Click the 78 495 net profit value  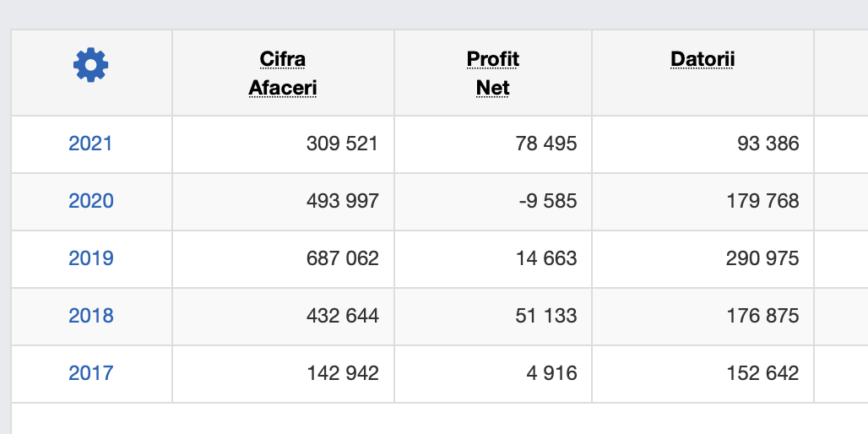tap(546, 144)
